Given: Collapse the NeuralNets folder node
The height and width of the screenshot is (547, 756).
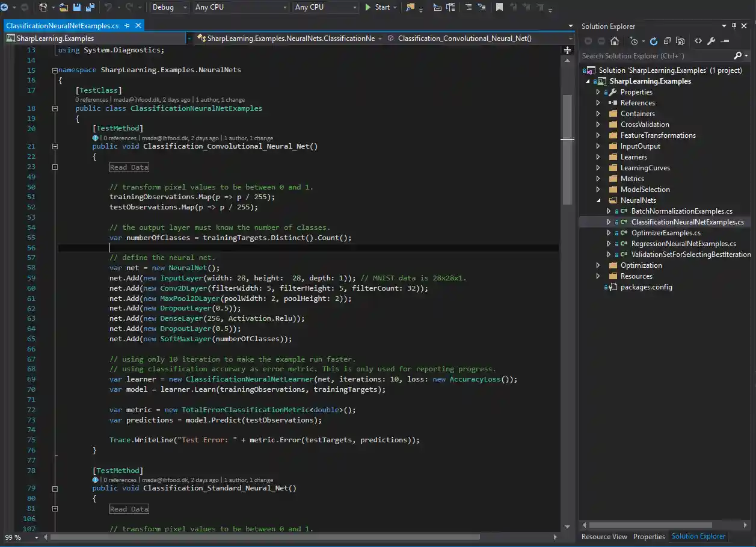Looking at the screenshot, I should tap(598, 200).
